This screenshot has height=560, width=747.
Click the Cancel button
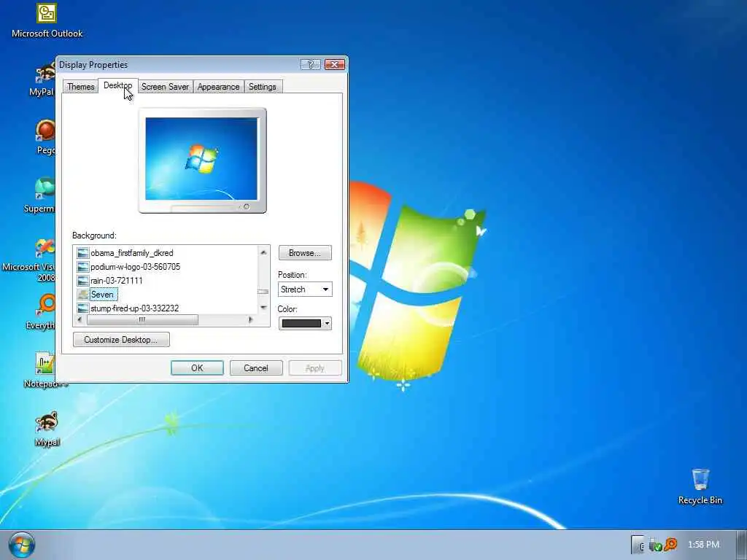[256, 368]
